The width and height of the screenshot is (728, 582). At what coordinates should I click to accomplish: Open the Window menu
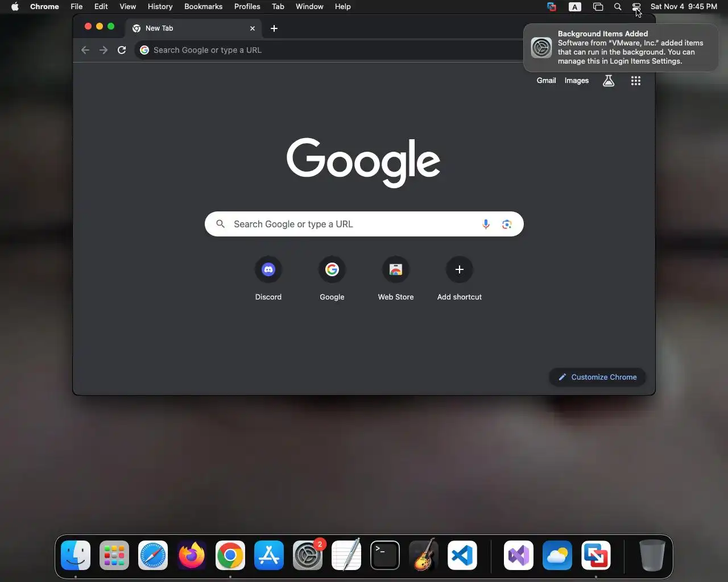click(309, 7)
